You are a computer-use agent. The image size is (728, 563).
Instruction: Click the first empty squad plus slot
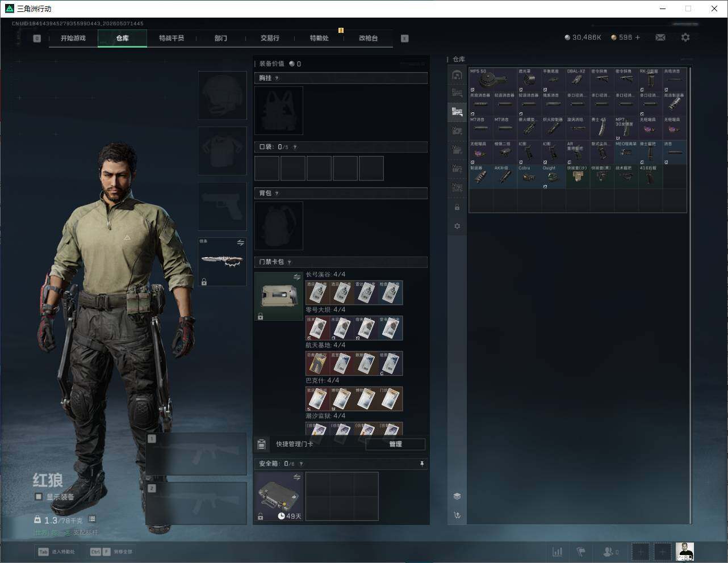641,552
